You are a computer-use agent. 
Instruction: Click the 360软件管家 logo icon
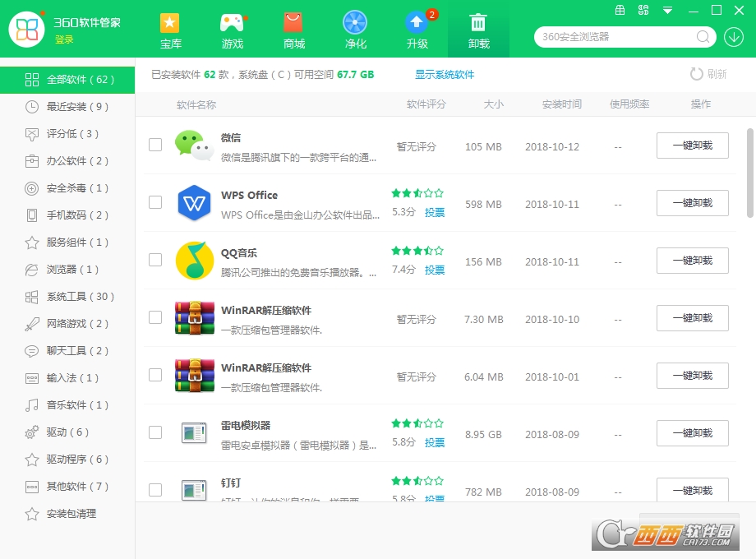pyautogui.click(x=27, y=30)
